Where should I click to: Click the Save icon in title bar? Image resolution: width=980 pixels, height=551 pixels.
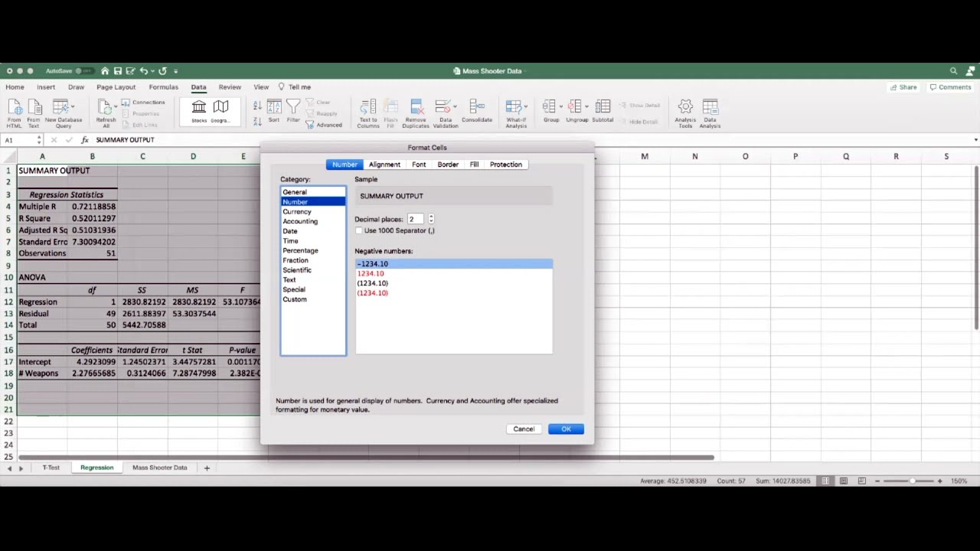click(118, 71)
